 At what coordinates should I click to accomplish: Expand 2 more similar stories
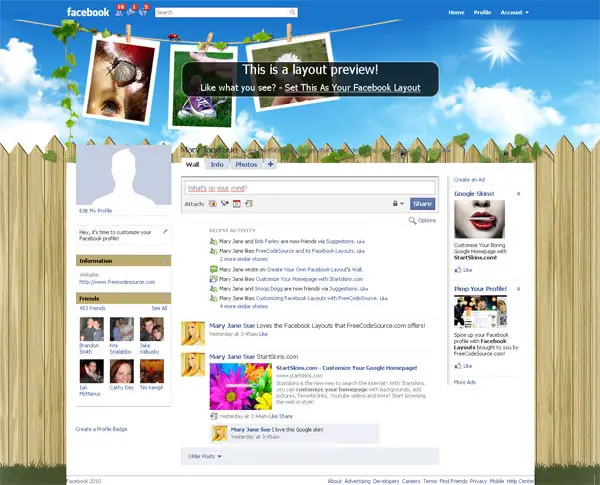tap(244, 259)
